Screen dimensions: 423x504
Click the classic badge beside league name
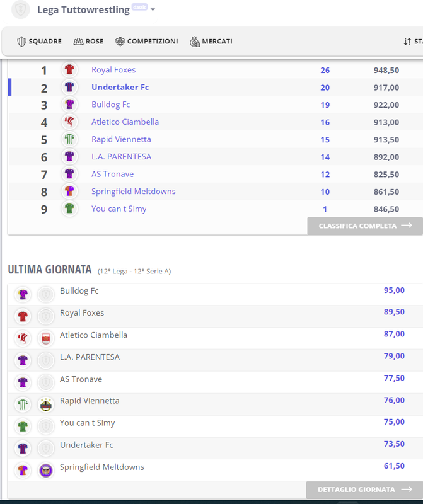[x=139, y=7]
